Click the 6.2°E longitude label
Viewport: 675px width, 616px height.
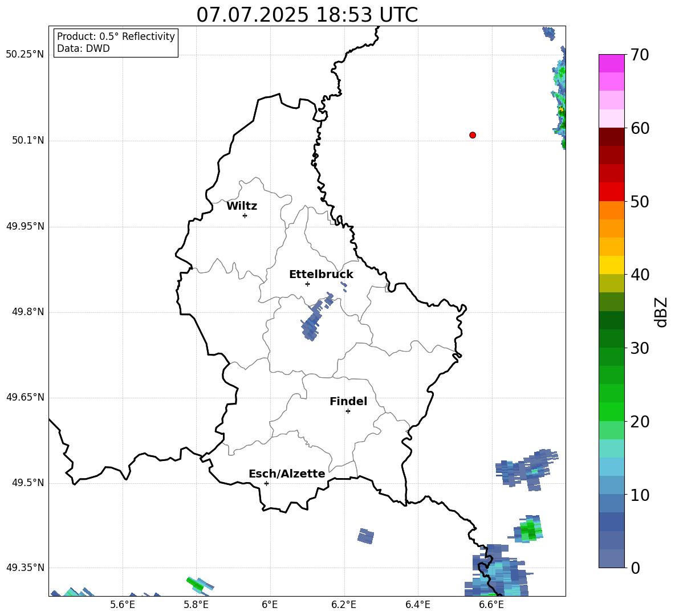coord(344,605)
